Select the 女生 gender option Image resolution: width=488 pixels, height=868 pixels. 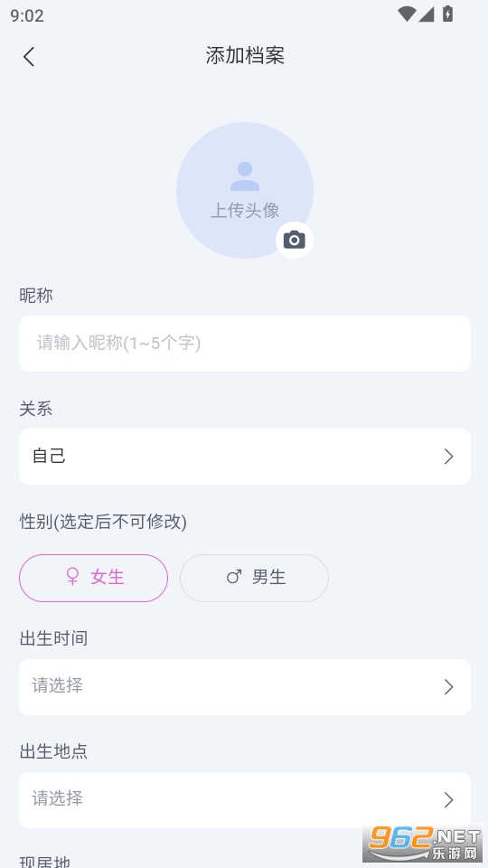(x=93, y=578)
